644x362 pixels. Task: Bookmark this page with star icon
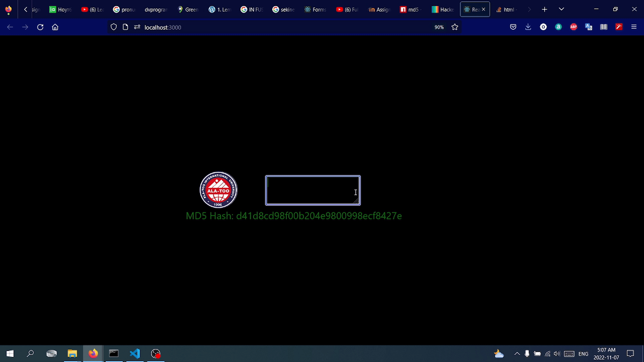tap(454, 27)
